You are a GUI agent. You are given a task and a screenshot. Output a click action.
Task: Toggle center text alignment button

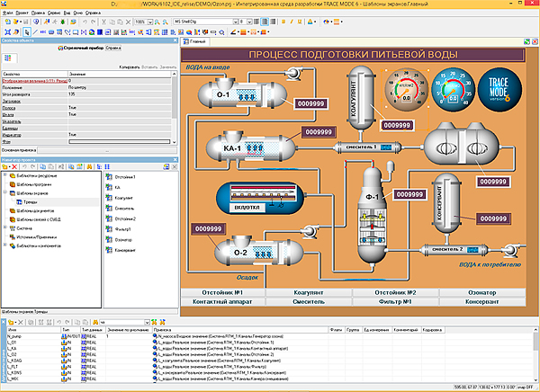[265, 22]
